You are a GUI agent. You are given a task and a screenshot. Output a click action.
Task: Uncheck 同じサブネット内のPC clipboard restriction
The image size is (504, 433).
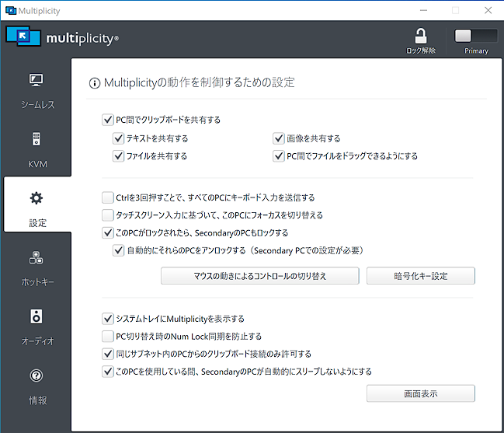pyautogui.click(x=108, y=354)
